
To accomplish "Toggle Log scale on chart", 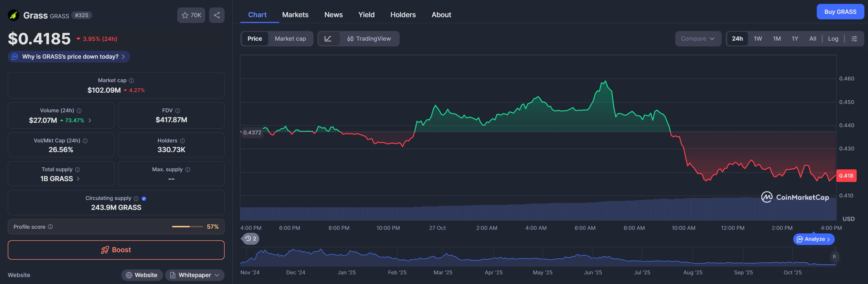I will [833, 39].
